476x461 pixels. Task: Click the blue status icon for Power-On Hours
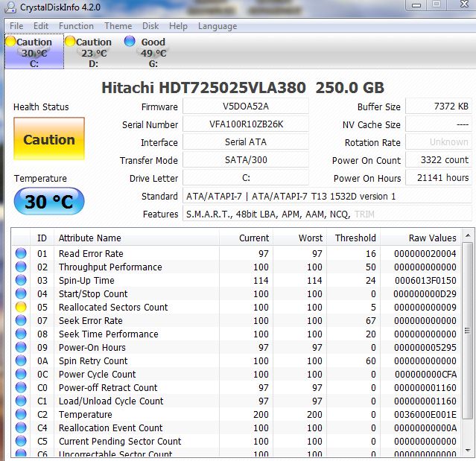pyautogui.click(x=21, y=347)
